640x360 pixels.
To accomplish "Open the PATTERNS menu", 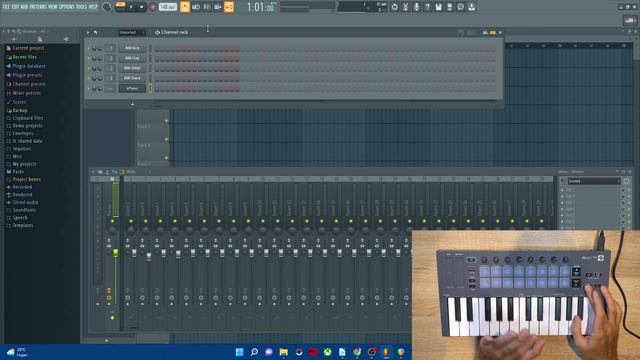I will click(x=38, y=7).
